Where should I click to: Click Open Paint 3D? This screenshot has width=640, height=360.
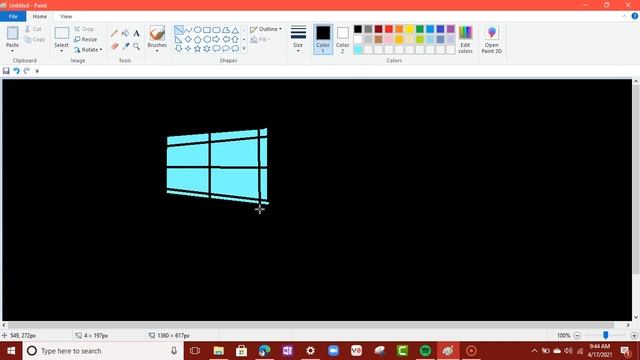click(491, 39)
